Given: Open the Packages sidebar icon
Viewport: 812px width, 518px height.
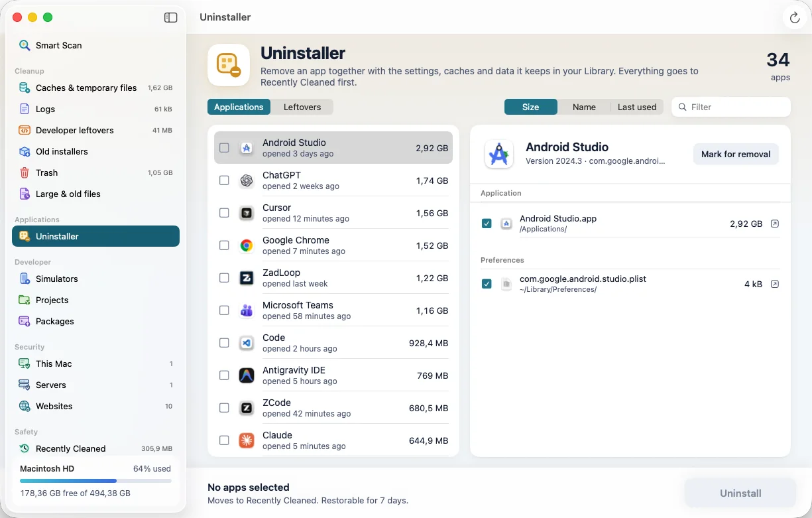Looking at the screenshot, I should pos(25,321).
